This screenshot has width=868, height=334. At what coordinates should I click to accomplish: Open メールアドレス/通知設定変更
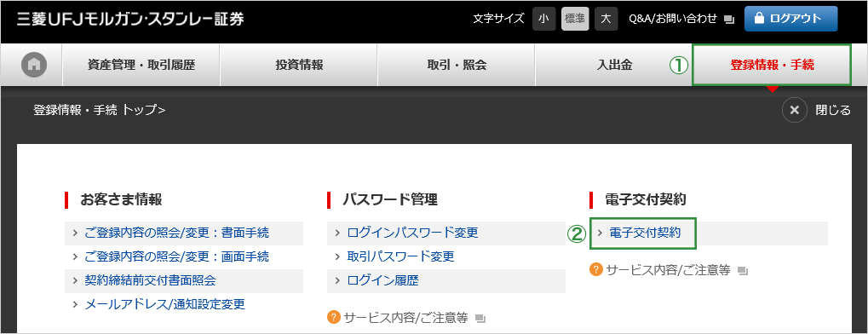164,304
